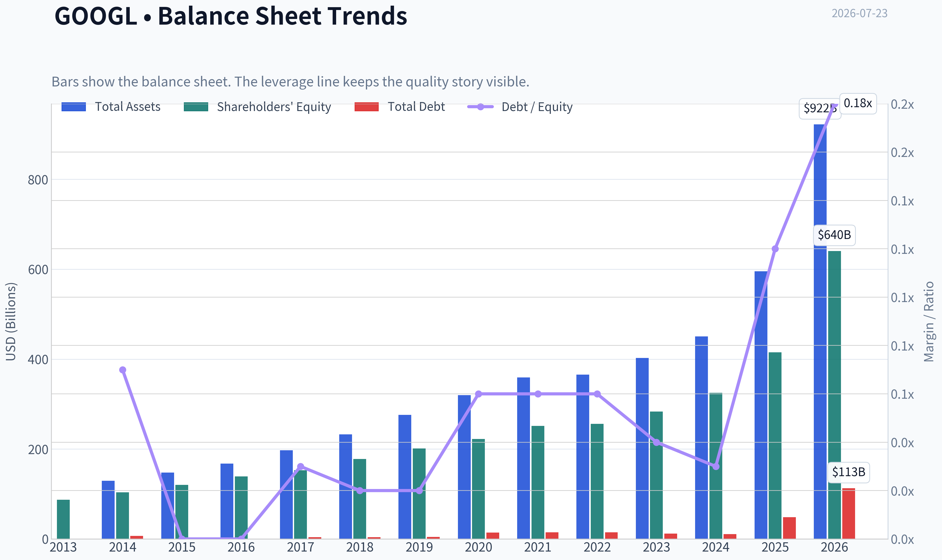Screen dimensions: 942x560
Task: Click the chart subtitle about leverage line
Action: [290, 82]
